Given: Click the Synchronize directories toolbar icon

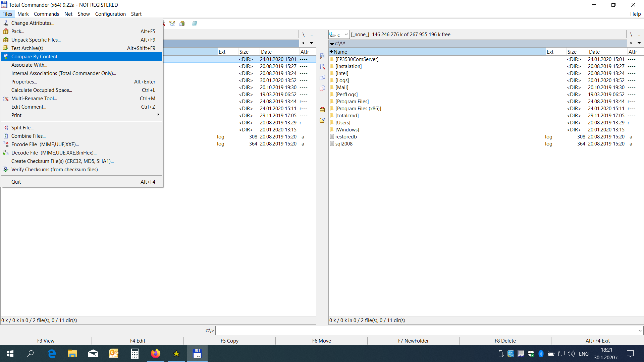Looking at the screenshot, I should click(172, 23).
